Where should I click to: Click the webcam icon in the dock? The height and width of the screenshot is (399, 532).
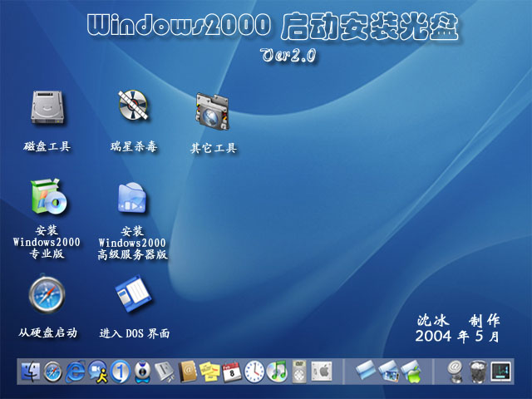click(x=142, y=372)
